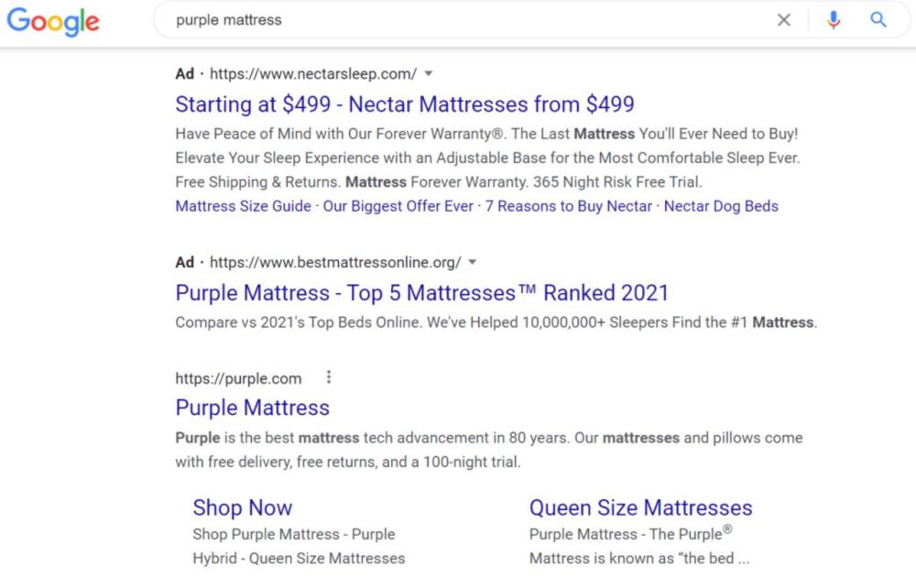The width and height of the screenshot is (916, 588).
Task: Open the Queen Size Mattresses sitelink
Action: click(641, 508)
